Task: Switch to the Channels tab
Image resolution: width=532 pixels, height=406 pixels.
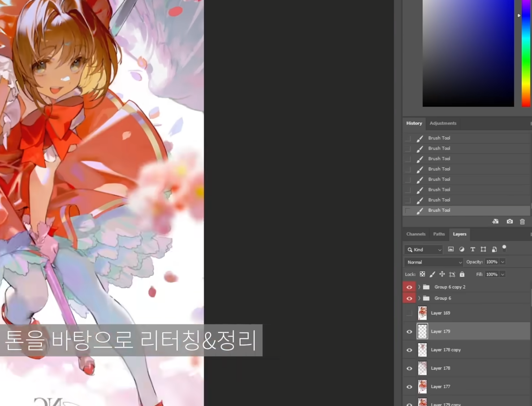Action: [415, 234]
